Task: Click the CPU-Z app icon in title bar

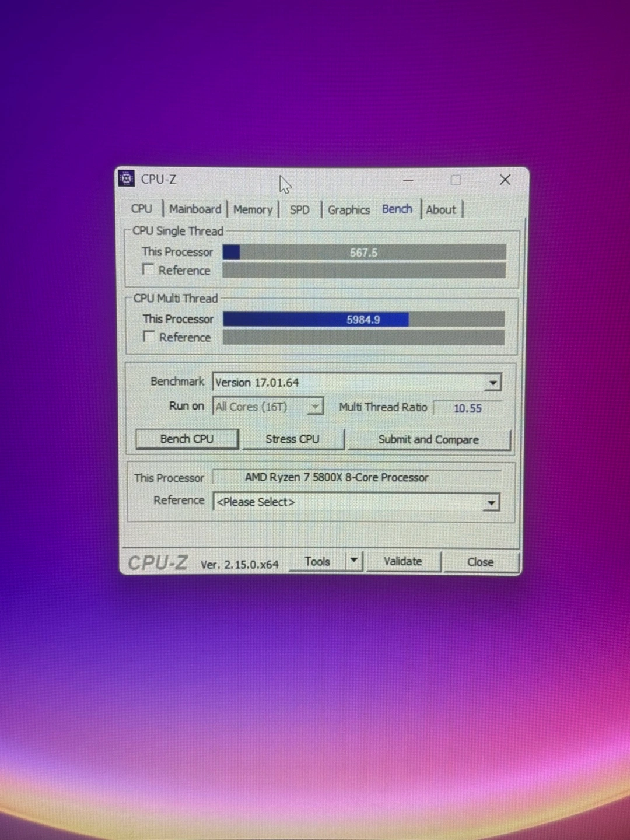Action: pos(127,178)
